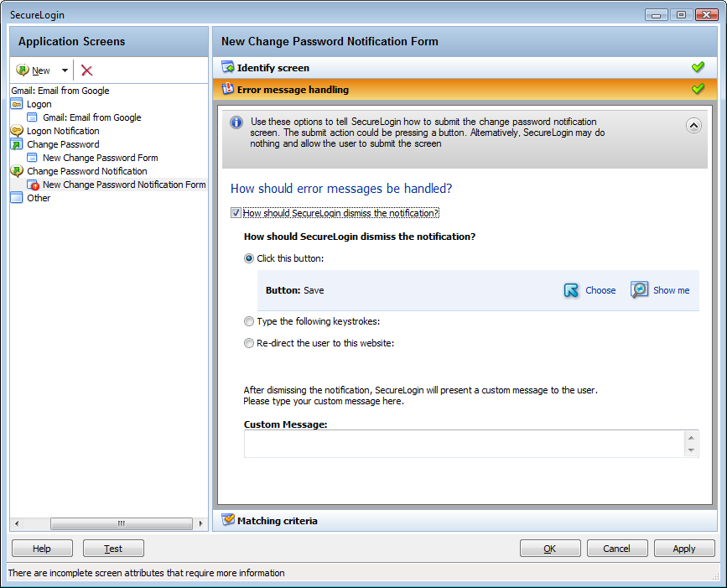Click the green checkmark on Error message handling
The image size is (727, 588).
pos(698,89)
